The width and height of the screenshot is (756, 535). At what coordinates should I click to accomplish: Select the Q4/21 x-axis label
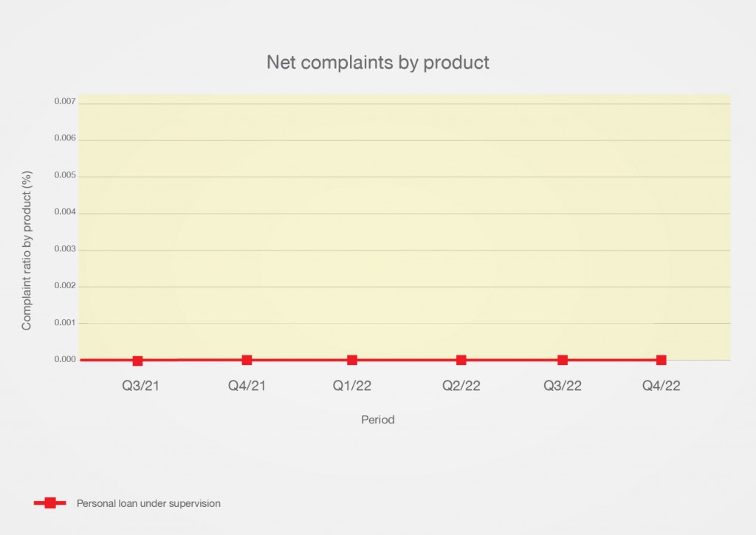(247, 386)
